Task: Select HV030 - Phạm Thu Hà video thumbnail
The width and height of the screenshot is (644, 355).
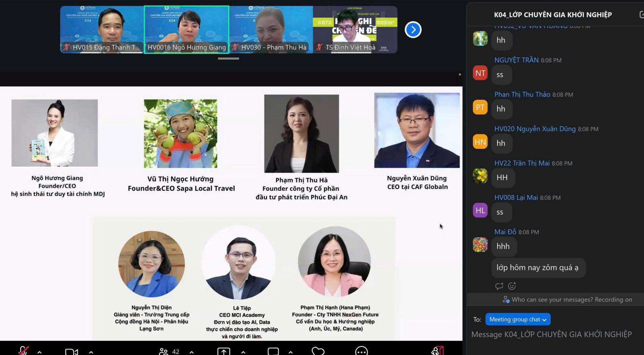Action: 271,29
